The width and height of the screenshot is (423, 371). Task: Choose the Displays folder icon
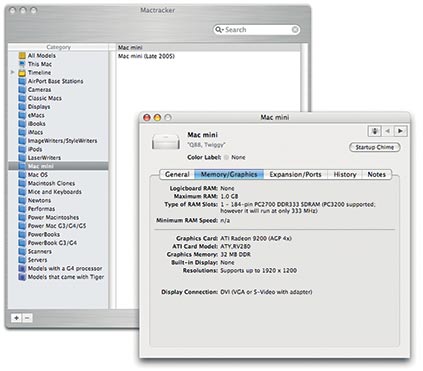pos(22,107)
